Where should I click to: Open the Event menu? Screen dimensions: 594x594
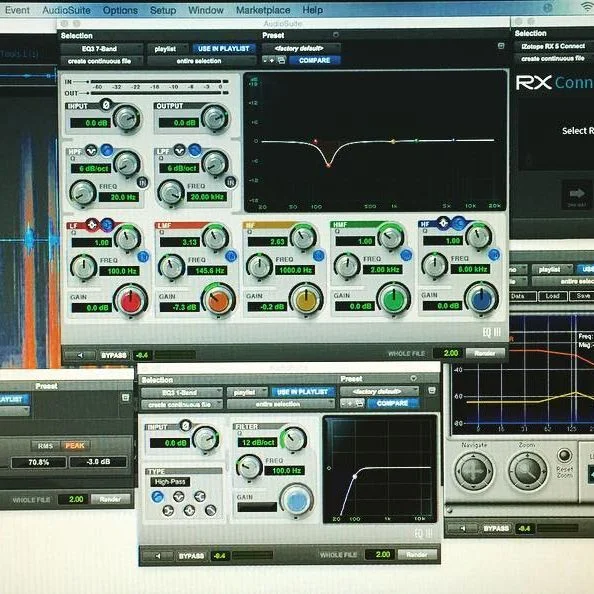tap(17, 10)
